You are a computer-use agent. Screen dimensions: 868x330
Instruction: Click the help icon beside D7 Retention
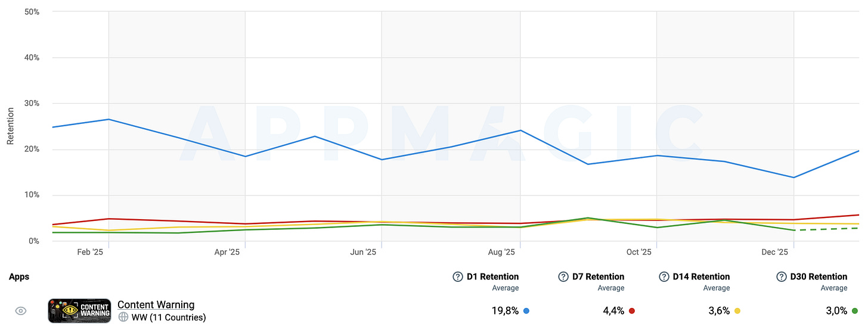click(x=563, y=276)
